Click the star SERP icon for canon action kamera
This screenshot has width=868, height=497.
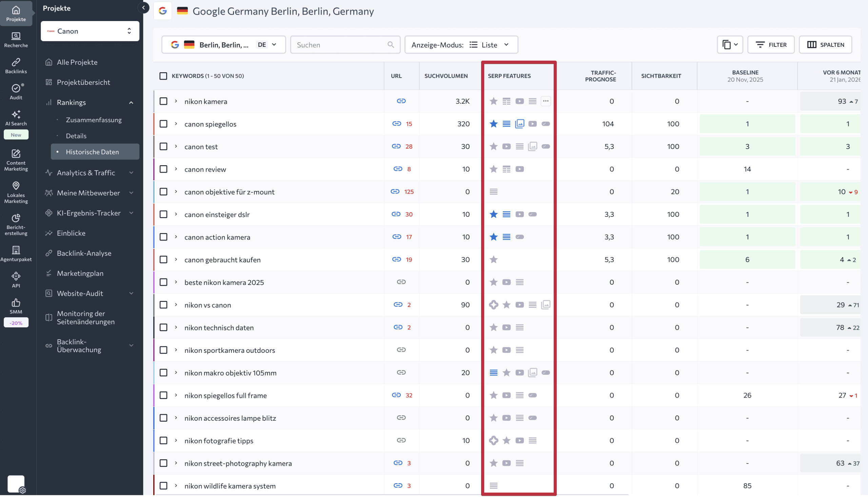493,237
